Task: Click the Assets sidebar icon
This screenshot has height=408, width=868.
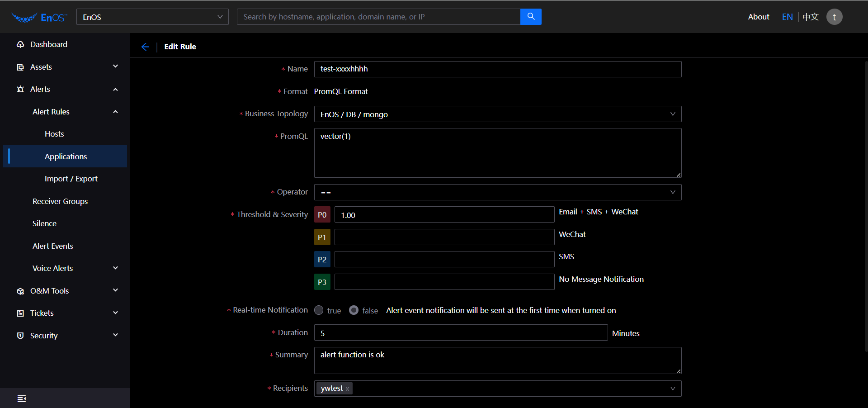Action: [20, 67]
